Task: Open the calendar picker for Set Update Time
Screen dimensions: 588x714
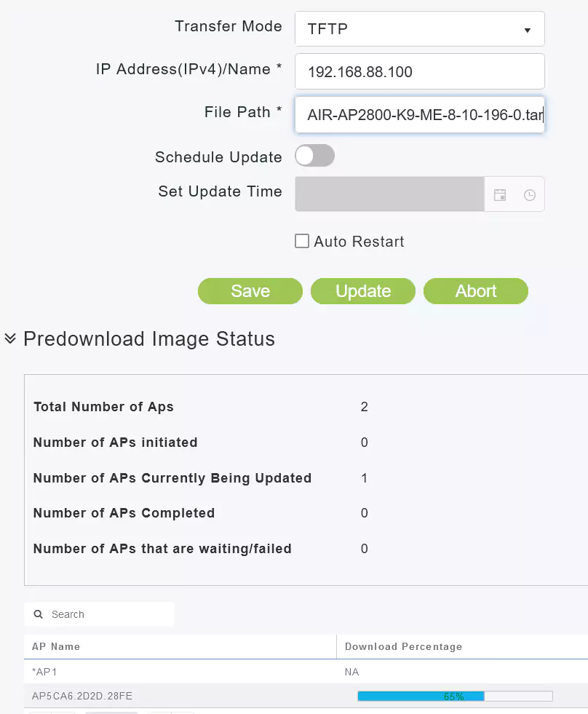Action: click(x=500, y=195)
